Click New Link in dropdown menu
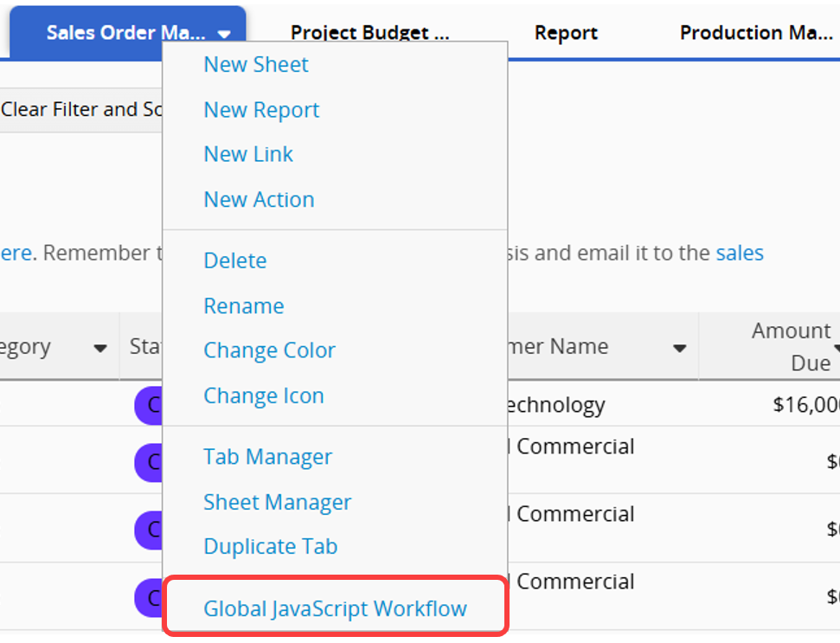Viewport: 840px width, 643px height. (248, 154)
